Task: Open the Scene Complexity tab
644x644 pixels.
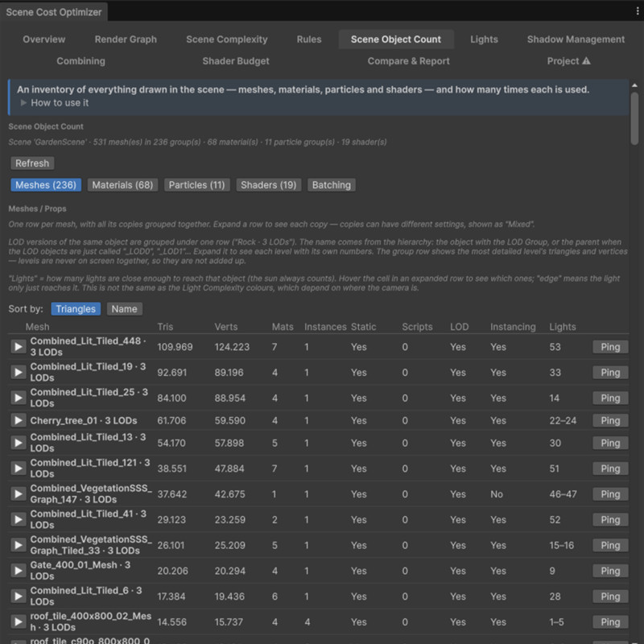Action: click(227, 39)
